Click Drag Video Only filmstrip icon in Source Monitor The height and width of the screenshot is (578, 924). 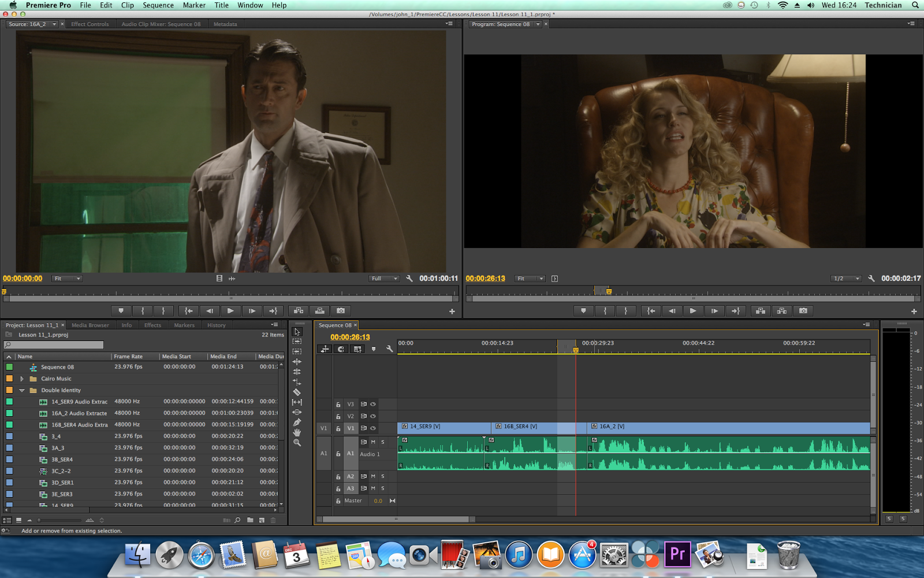pos(219,278)
